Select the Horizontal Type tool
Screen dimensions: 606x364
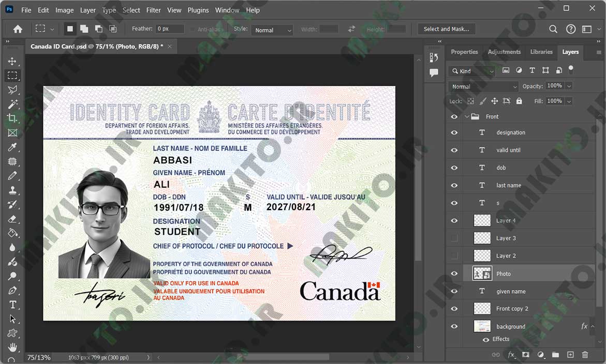coord(12,305)
